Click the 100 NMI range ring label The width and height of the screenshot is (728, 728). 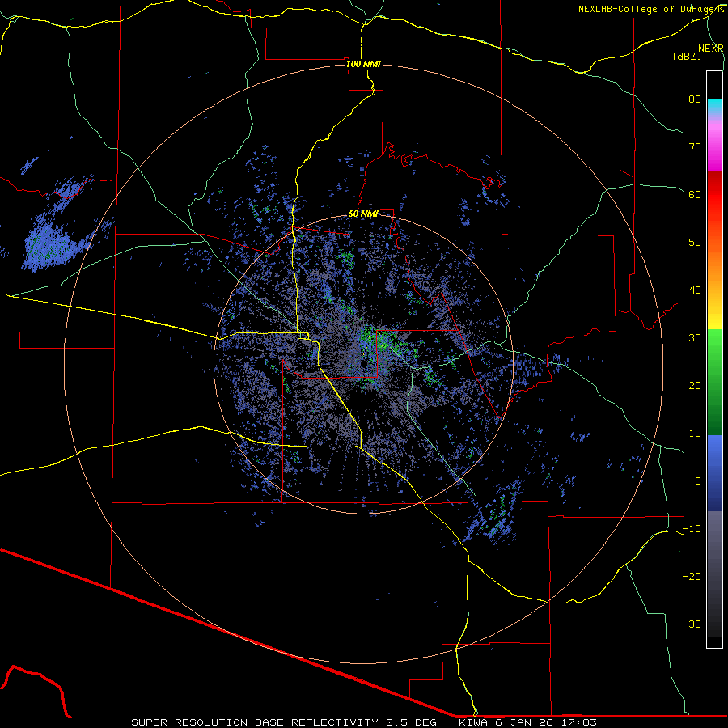click(x=363, y=64)
